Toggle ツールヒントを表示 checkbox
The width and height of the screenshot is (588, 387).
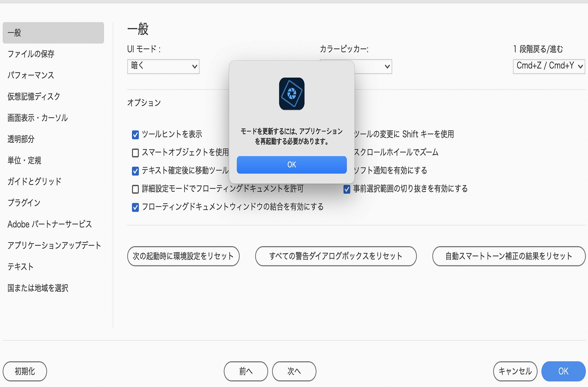pos(135,135)
